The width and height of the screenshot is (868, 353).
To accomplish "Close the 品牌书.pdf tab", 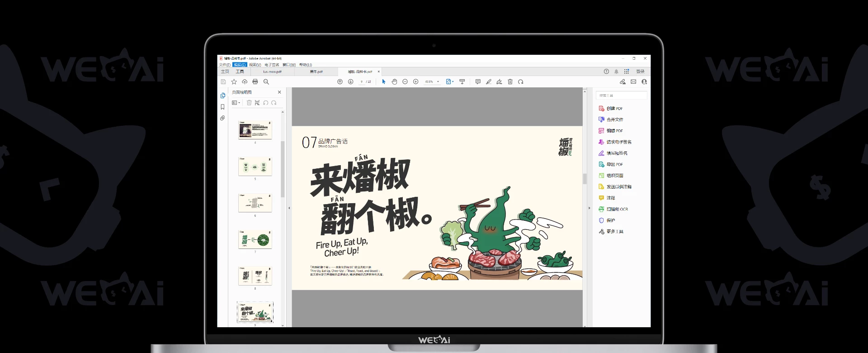I will pyautogui.click(x=379, y=72).
